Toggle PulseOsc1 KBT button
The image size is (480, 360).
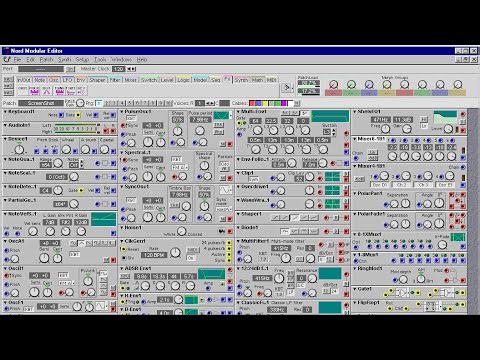(x=131, y=118)
